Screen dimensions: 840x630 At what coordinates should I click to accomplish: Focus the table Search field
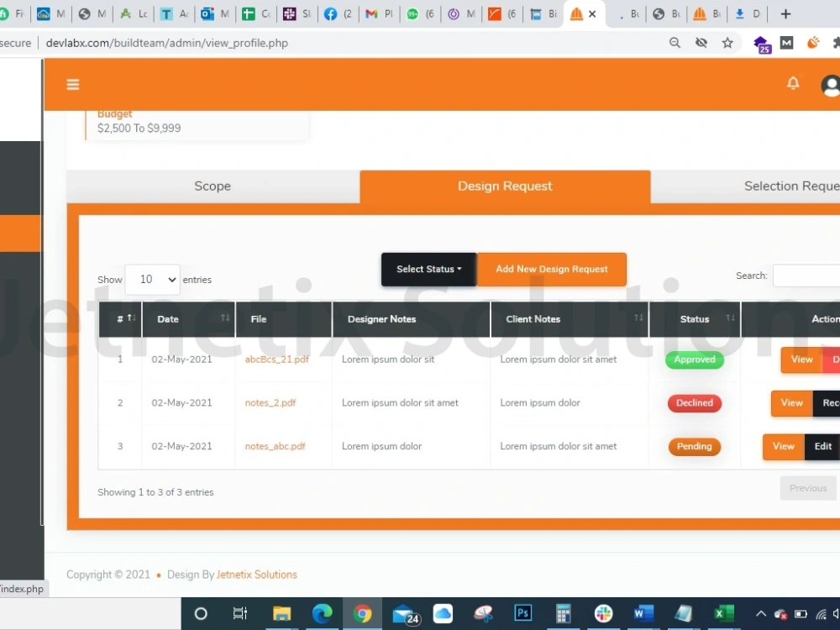click(x=806, y=276)
